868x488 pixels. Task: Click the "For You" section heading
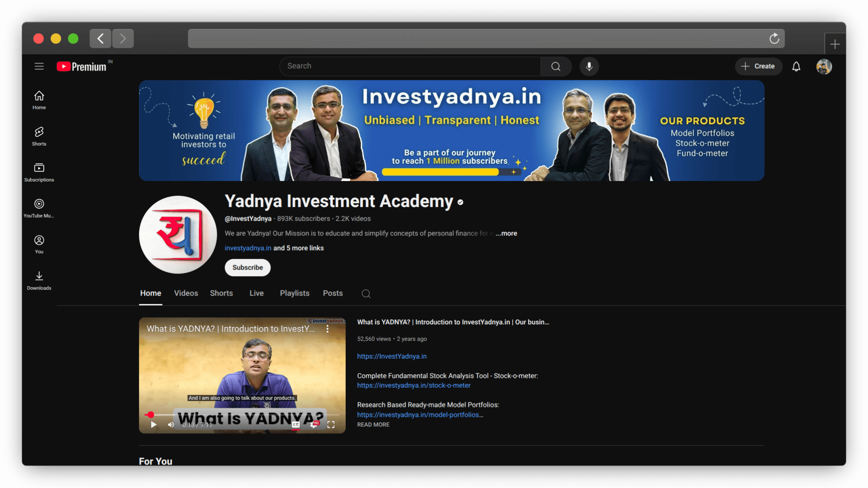(x=155, y=461)
